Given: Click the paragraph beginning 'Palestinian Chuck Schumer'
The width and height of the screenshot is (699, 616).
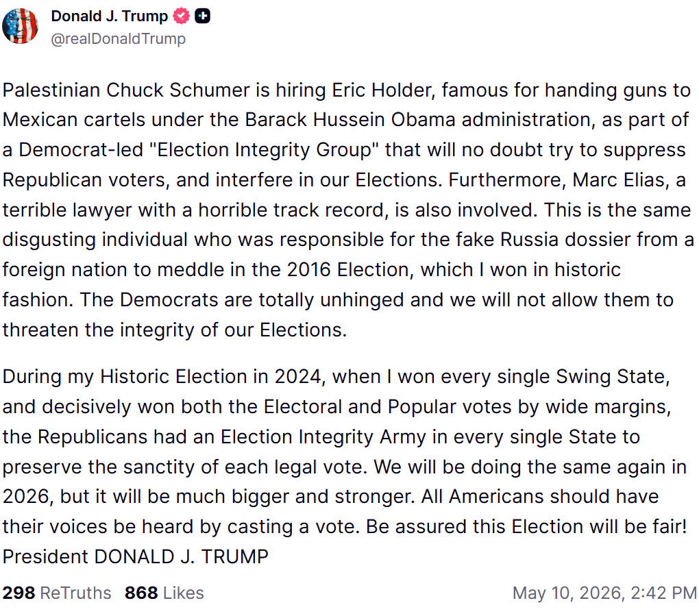Looking at the screenshot, I should [347, 210].
